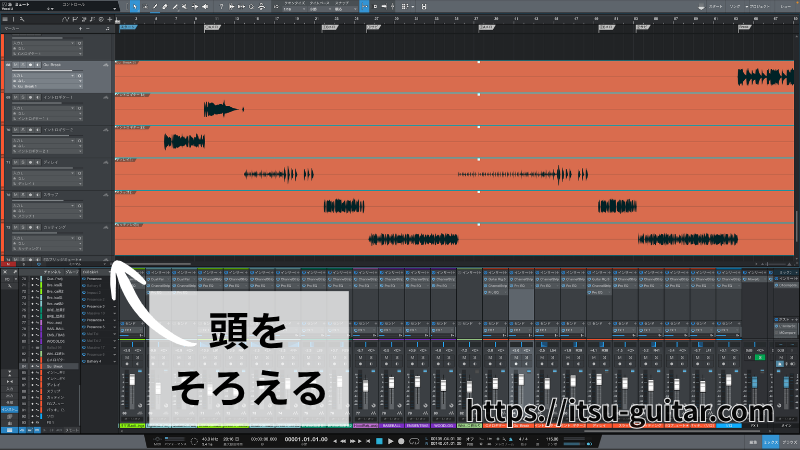Mute the スラップ track

(x=16, y=195)
